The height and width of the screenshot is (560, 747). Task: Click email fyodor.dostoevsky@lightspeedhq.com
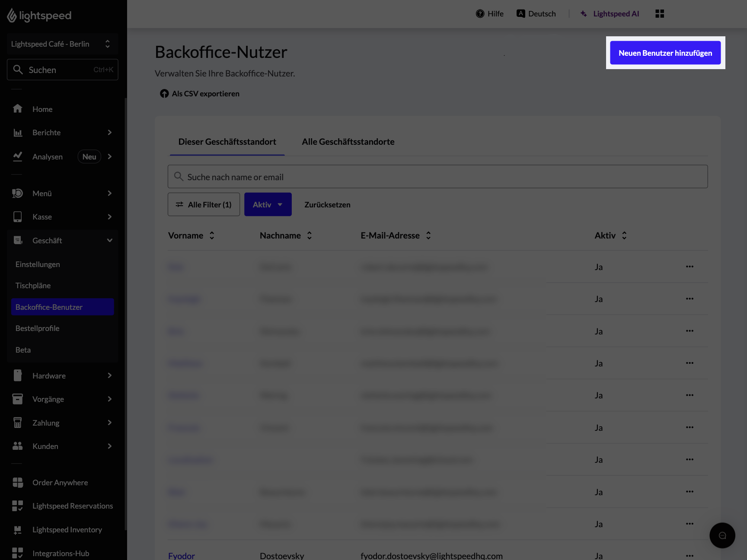(431, 556)
